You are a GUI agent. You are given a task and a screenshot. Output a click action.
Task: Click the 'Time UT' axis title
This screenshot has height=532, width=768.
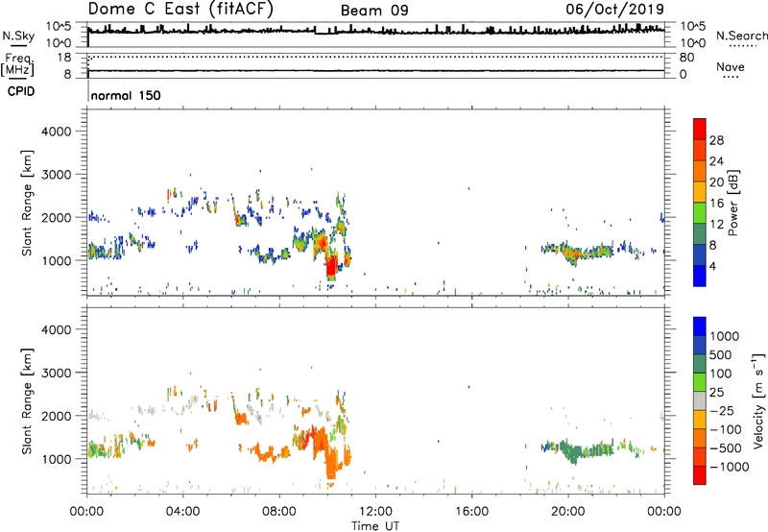point(375,526)
